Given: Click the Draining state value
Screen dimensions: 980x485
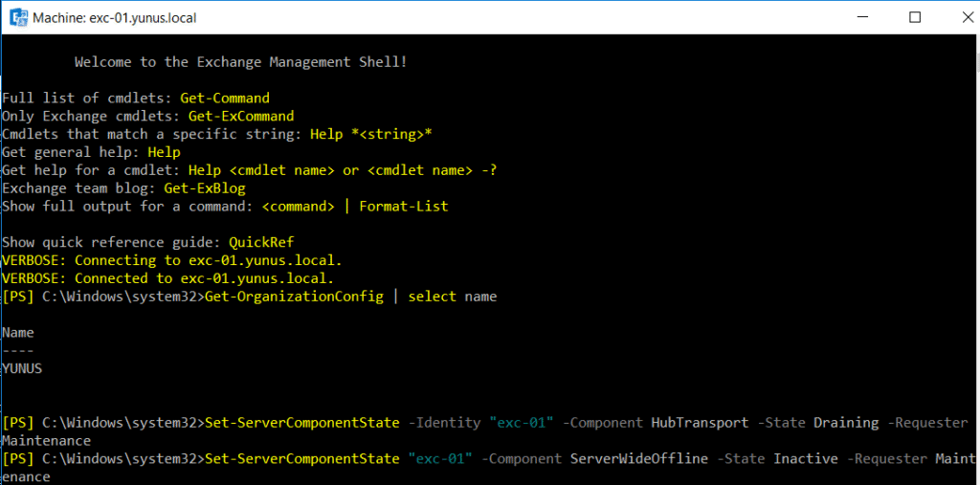Looking at the screenshot, I should coord(846,423).
